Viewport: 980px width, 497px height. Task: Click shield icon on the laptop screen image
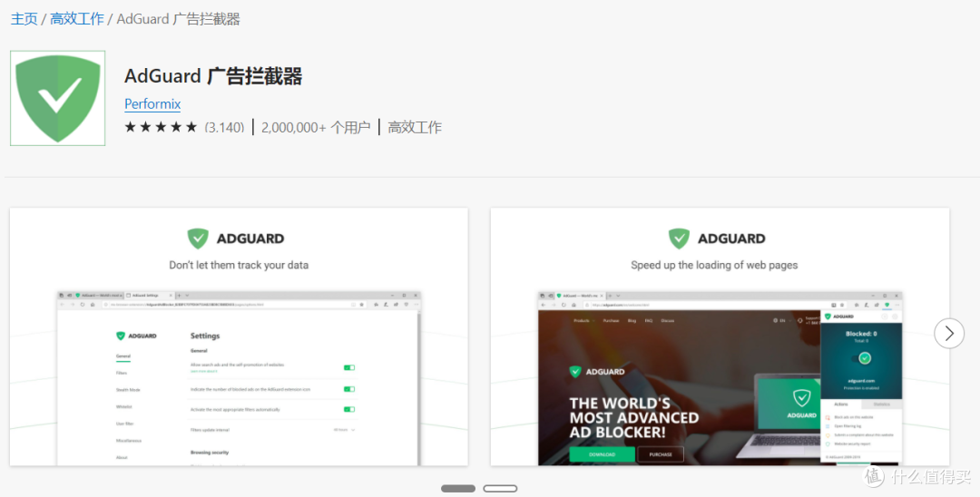[x=801, y=397]
